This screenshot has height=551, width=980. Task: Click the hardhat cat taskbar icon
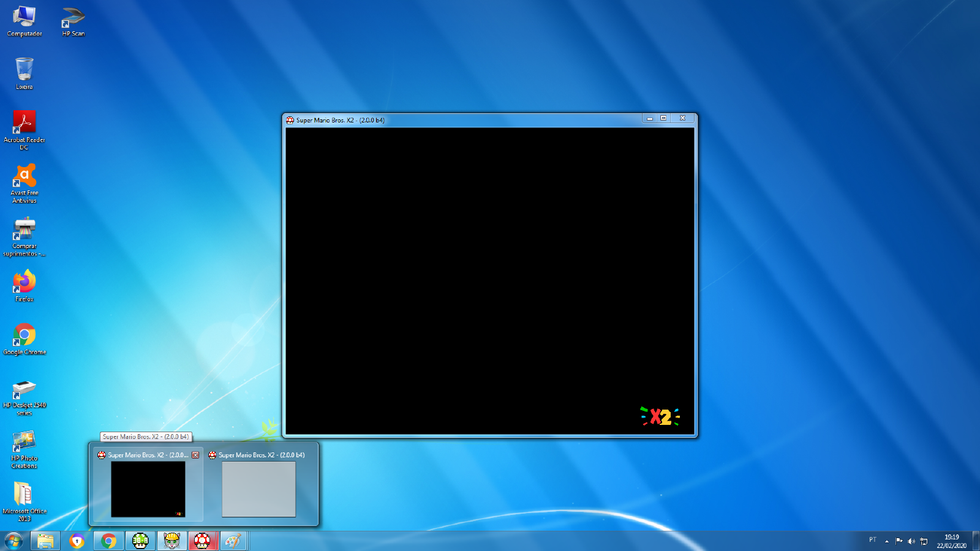tap(171, 541)
